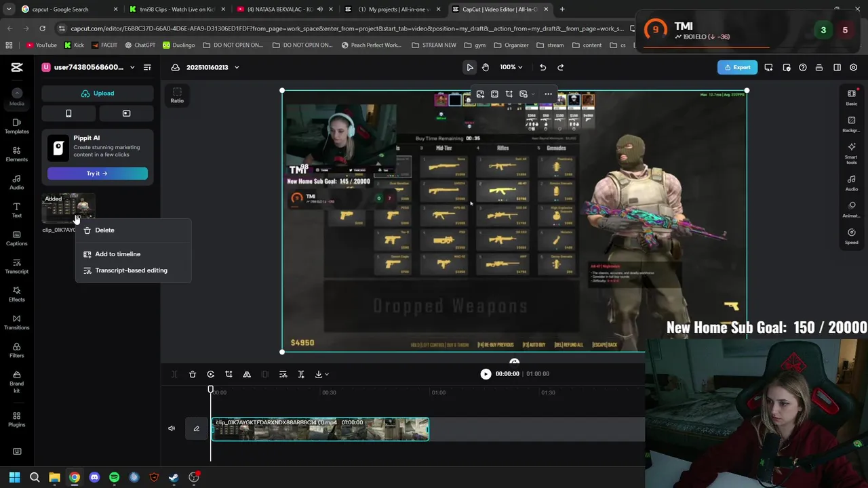Click the 01:00 mark on timeline ruler

(x=439, y=392)
